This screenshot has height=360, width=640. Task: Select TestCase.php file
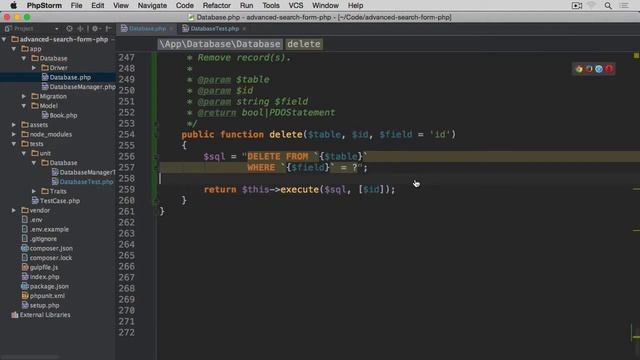click(x=60, y=200)
